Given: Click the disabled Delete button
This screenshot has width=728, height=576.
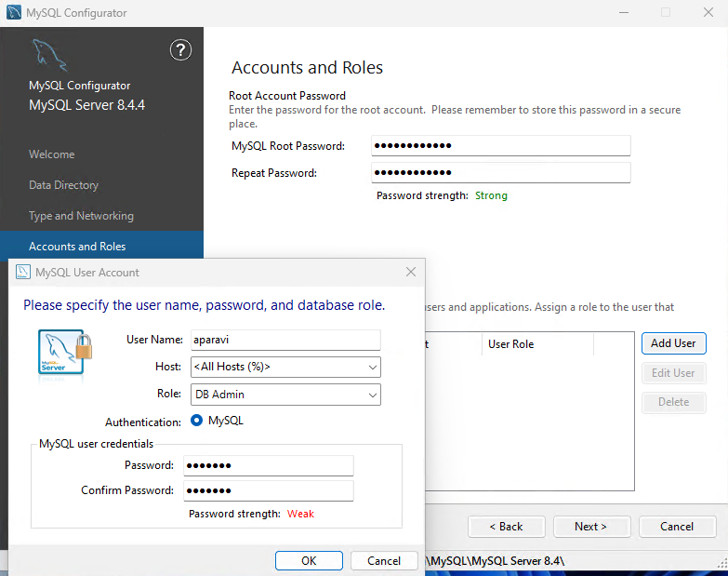Looking at the screenshot, I should coord(674,402).
